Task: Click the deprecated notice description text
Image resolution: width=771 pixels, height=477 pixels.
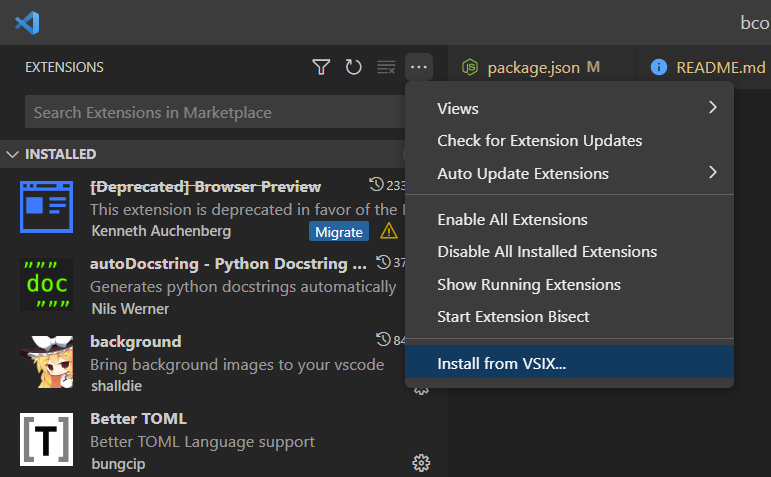Action: (247, 209)
